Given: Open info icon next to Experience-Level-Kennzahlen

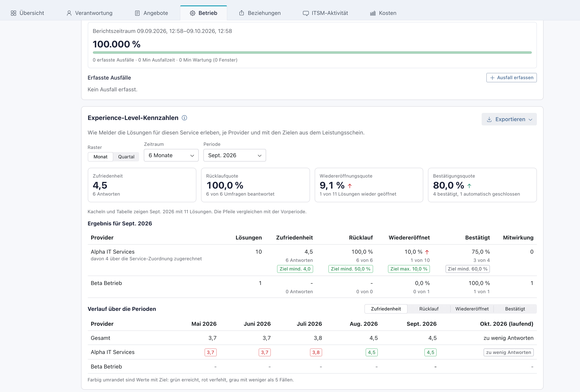Looking at the screenshot, I should [184, 118].
